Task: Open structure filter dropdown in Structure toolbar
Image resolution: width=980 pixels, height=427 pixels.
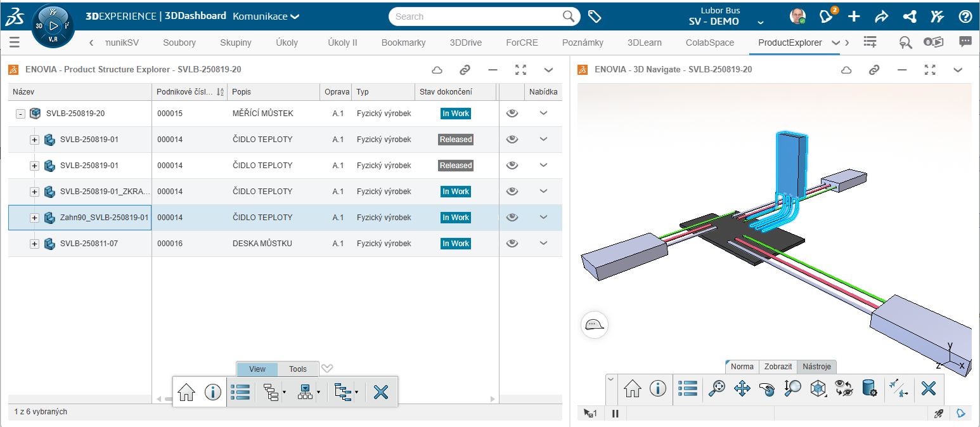Action: pos(356,393)
